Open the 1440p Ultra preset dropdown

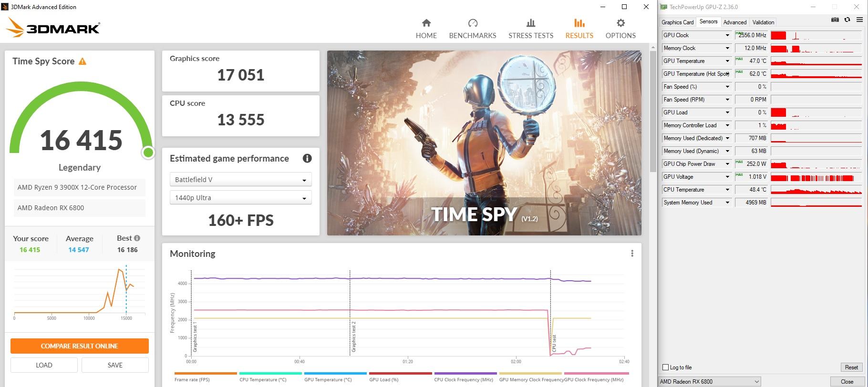(241, 198)
